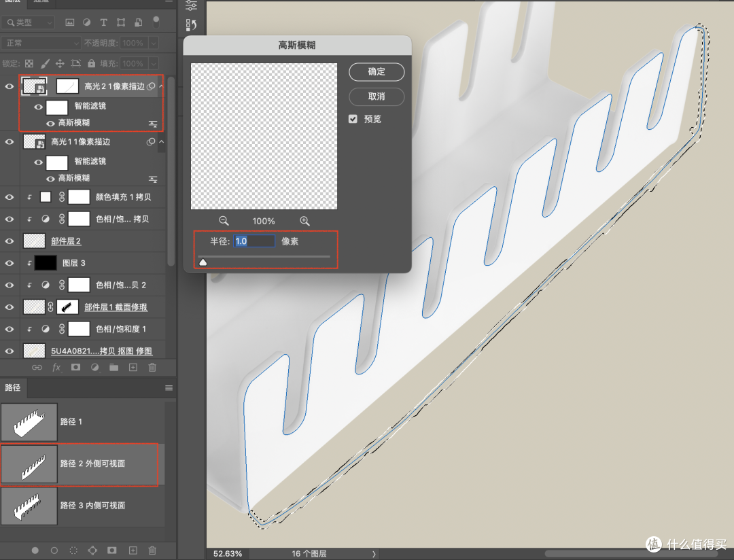734x560 pixels.
Task: Click the blur preview thumbnail area
Action: pyautogui.click(x=264, y=136)
